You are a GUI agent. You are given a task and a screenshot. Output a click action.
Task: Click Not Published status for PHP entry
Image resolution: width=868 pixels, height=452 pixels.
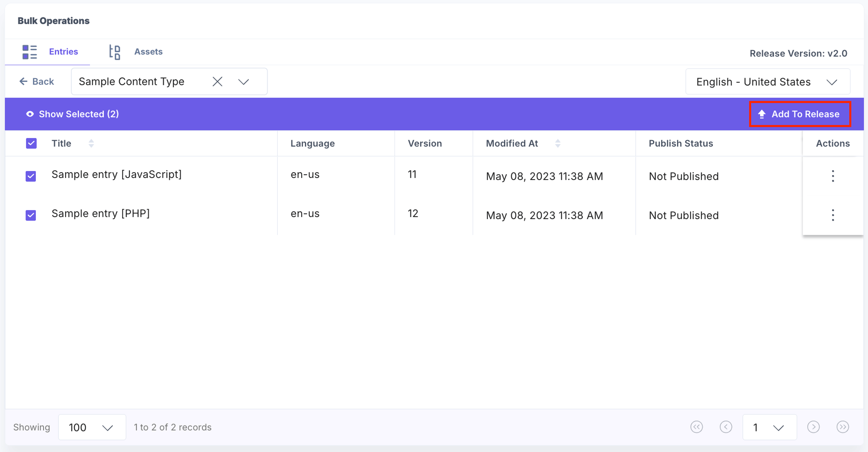684,215
